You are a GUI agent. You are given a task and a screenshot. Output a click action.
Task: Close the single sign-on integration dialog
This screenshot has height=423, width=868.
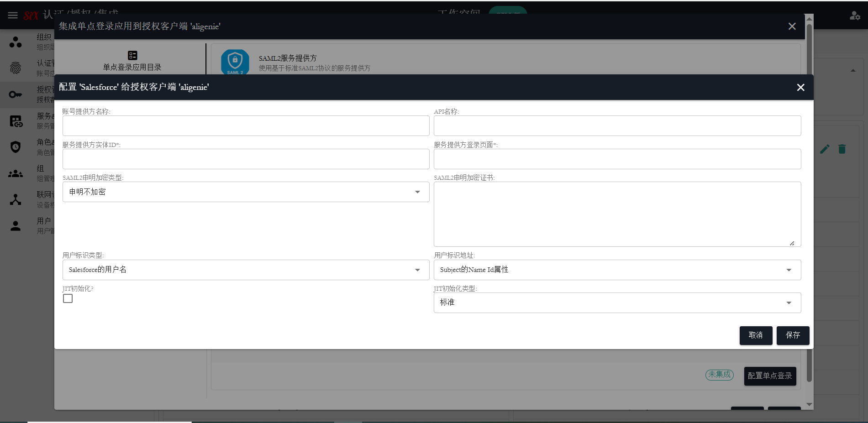(x=792, y=26)
